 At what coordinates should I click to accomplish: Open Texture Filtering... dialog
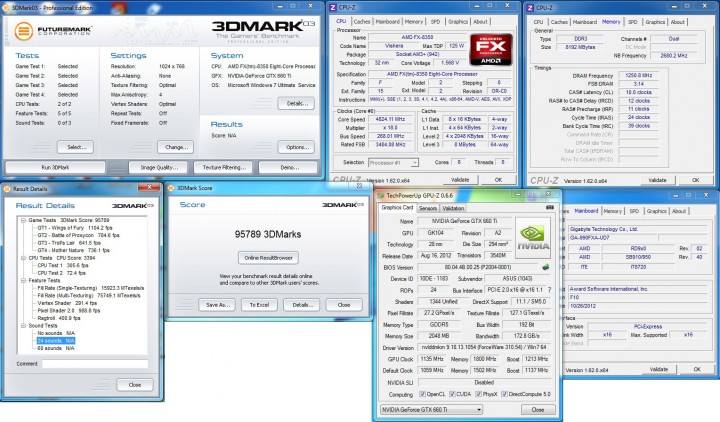coord(224,168)
